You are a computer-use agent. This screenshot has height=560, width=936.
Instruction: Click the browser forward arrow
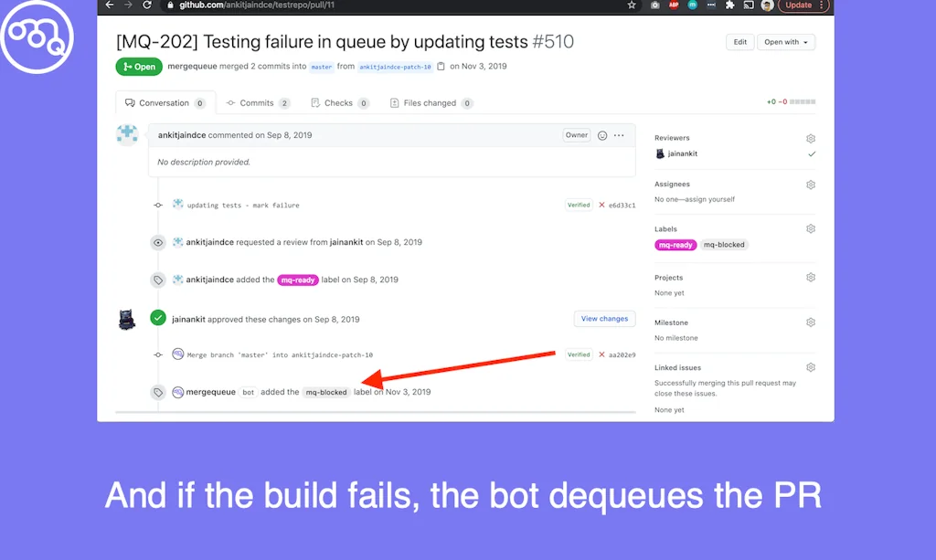point(128,5)
